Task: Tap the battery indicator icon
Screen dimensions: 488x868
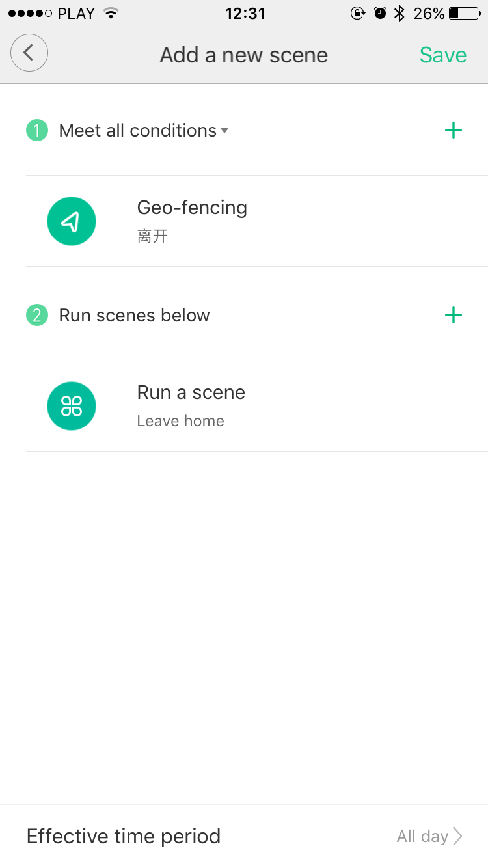Action: (464, 14)
